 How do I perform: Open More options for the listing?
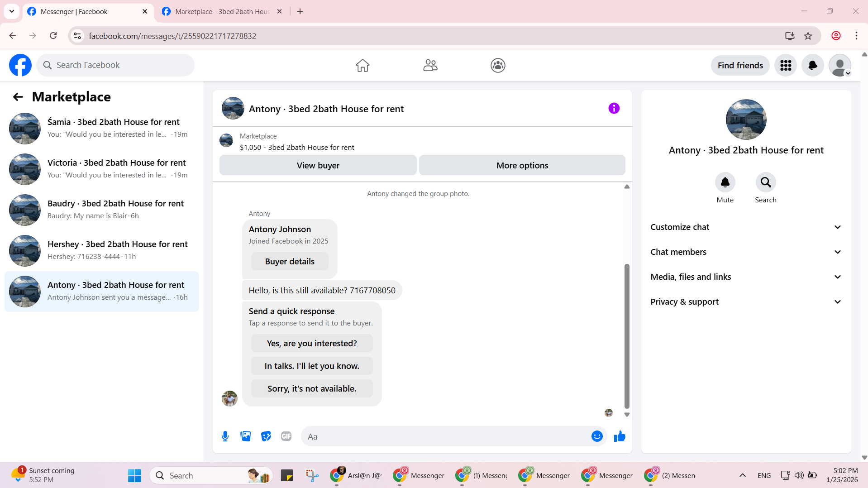[522, 165]
